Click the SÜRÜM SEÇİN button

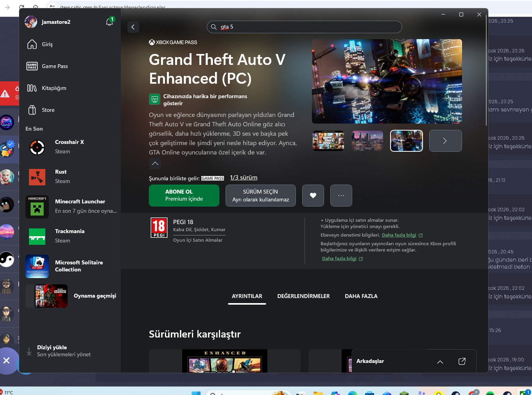pos(261,196)
